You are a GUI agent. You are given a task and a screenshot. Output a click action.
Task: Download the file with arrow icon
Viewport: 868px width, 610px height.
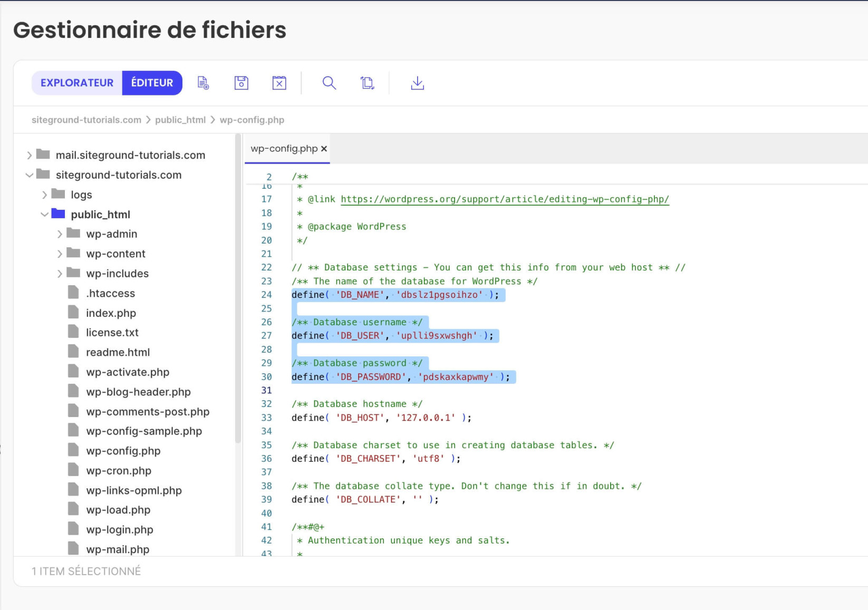pos(417,83)
